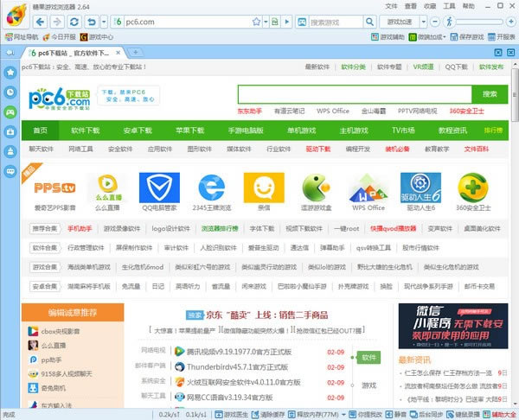
Task: Click the sidebar gamepad icon
Action: coord(10,111)
